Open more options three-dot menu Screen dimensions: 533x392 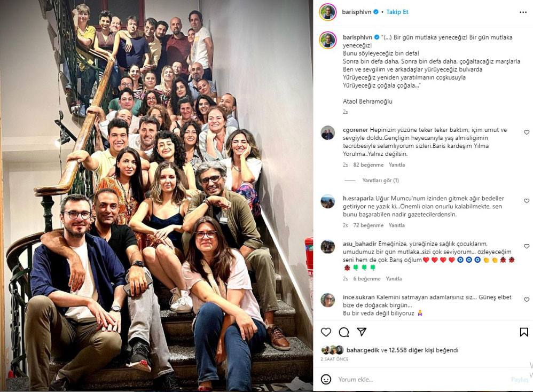click(x=523, y=12)
